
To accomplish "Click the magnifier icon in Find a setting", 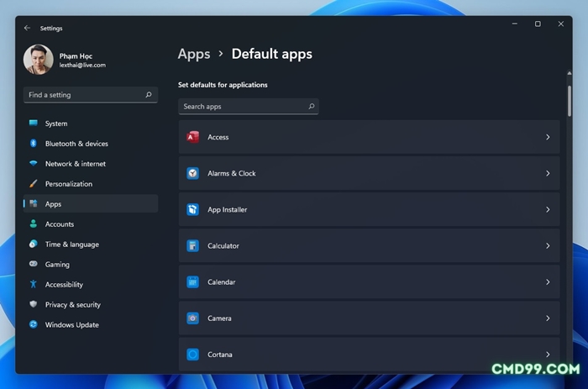I will pos(149,95).
